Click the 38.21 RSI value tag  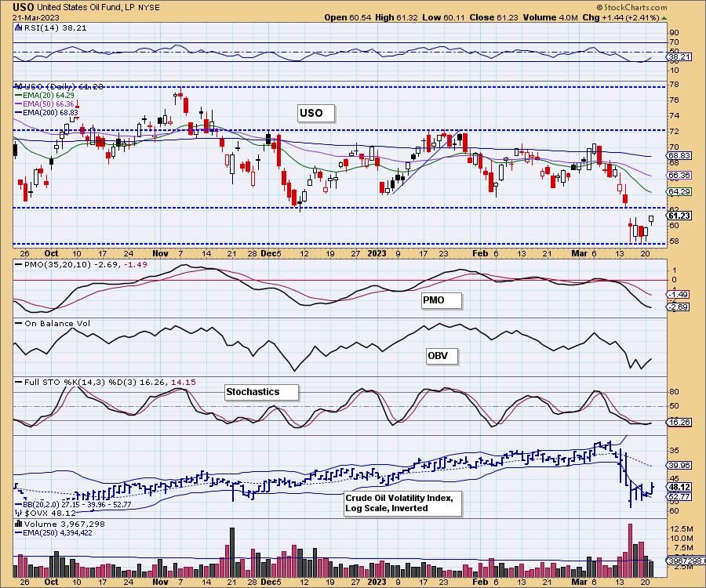[x=679, y=56]
